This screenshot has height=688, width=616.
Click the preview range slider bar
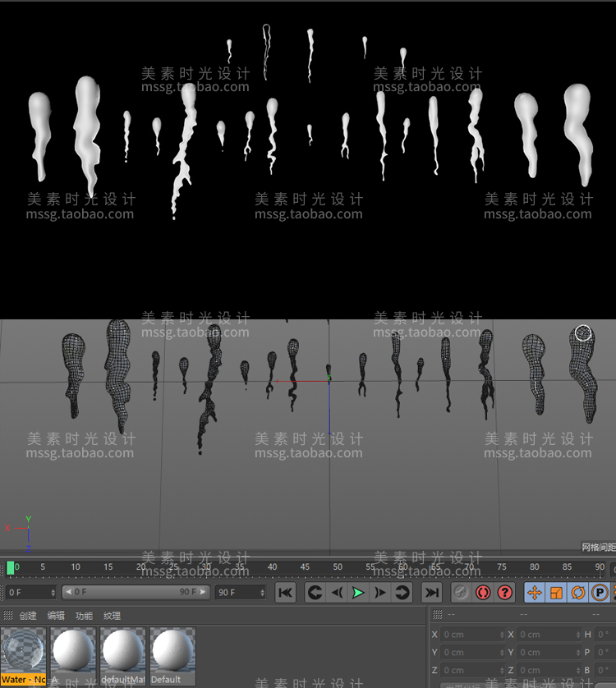coord(136,592)
